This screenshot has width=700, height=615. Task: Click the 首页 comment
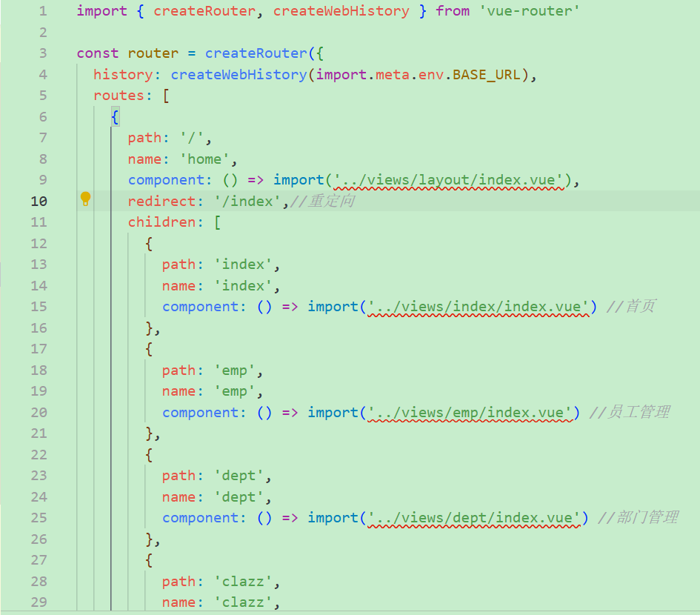tap(631, 307)
